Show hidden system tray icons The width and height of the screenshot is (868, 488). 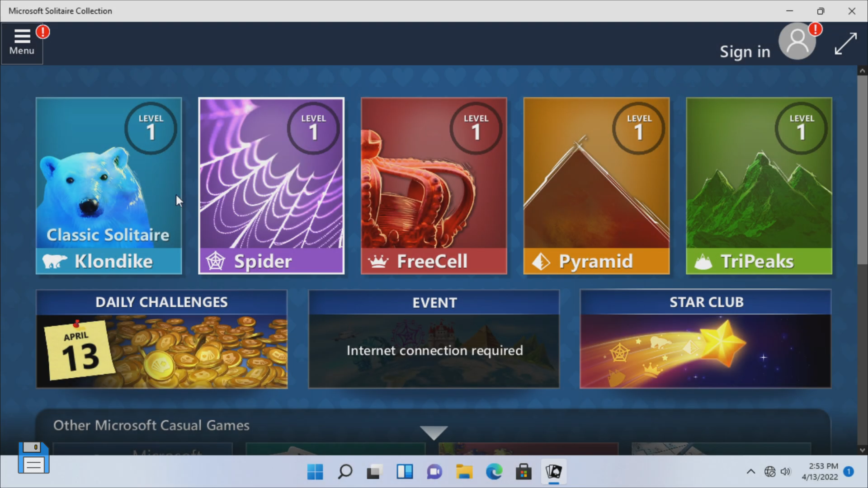point(750,472)
